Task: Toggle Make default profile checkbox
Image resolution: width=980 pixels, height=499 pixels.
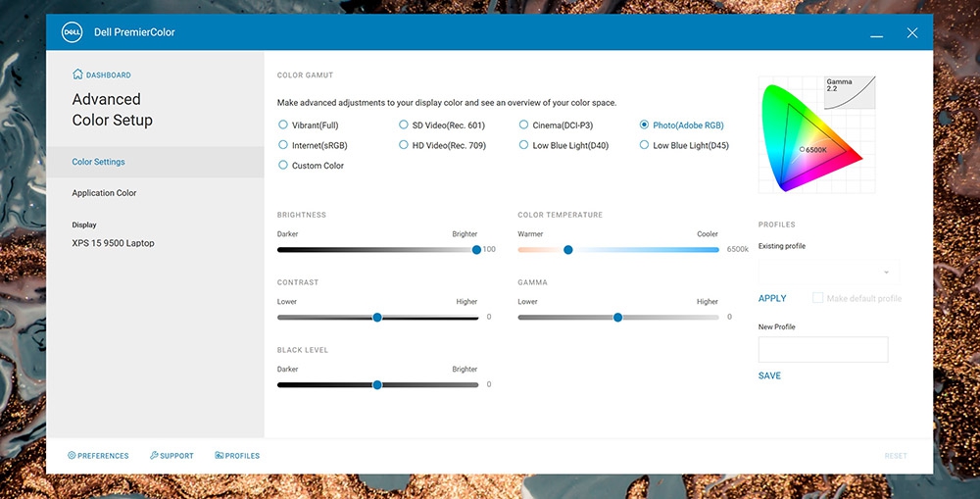Action: tap(817, 298)
